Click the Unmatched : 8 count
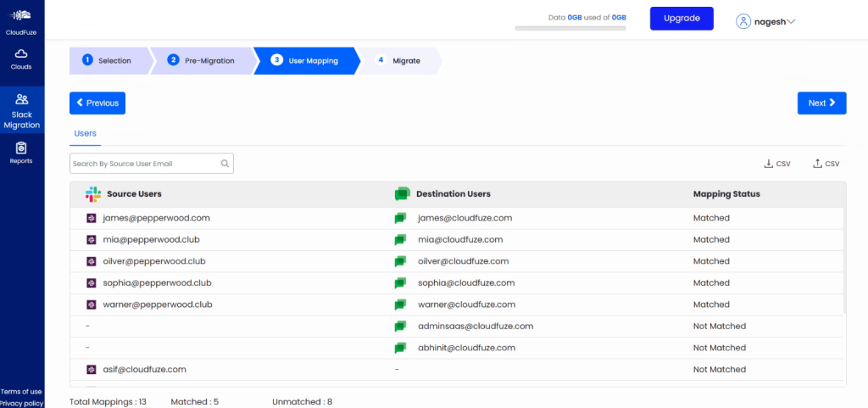Screen dimensions: 868x408 tap(303, 402)
